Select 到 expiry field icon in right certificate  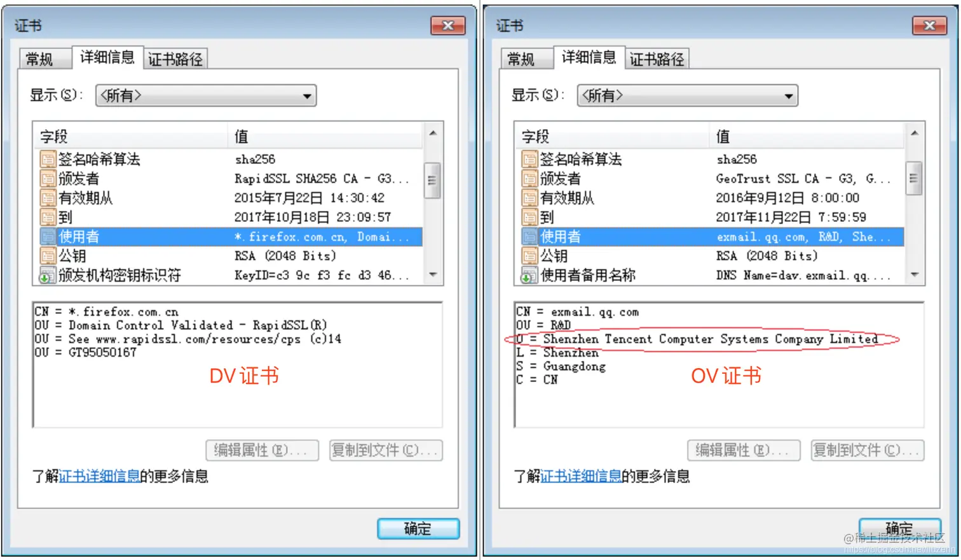(x=529, y=217)
